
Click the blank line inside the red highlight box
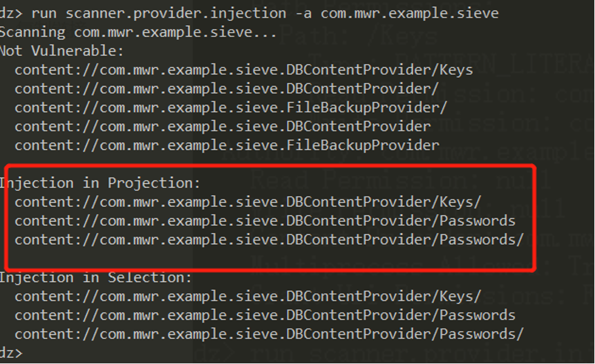tap(269, 259)
